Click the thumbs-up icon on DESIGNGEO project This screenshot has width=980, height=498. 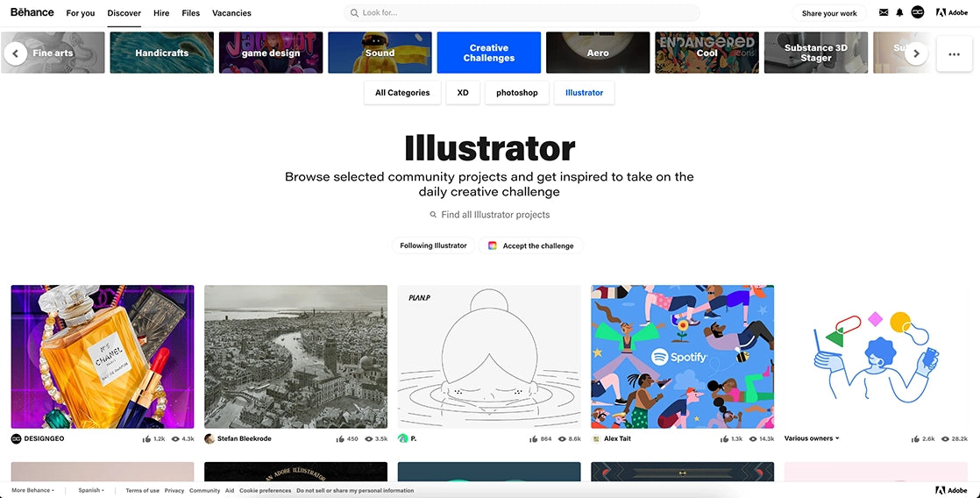pos(146,439)
